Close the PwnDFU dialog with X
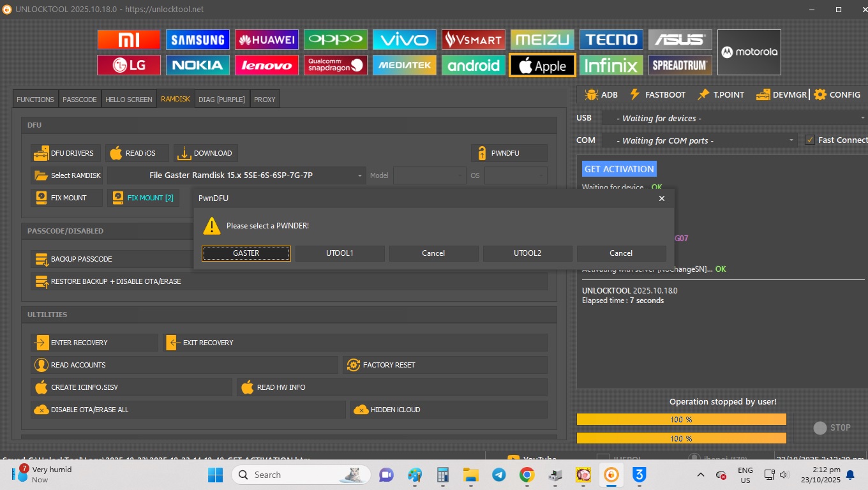The height and width of the screenshot is (490, 868). [x=661, y=198]
